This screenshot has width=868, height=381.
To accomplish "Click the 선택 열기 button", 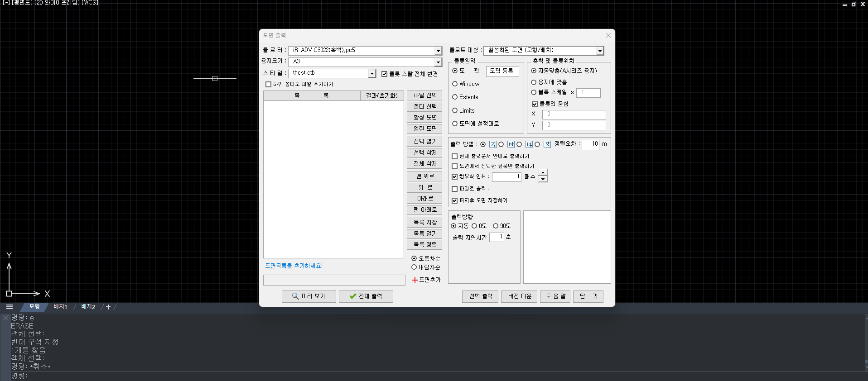I will 424,142.
